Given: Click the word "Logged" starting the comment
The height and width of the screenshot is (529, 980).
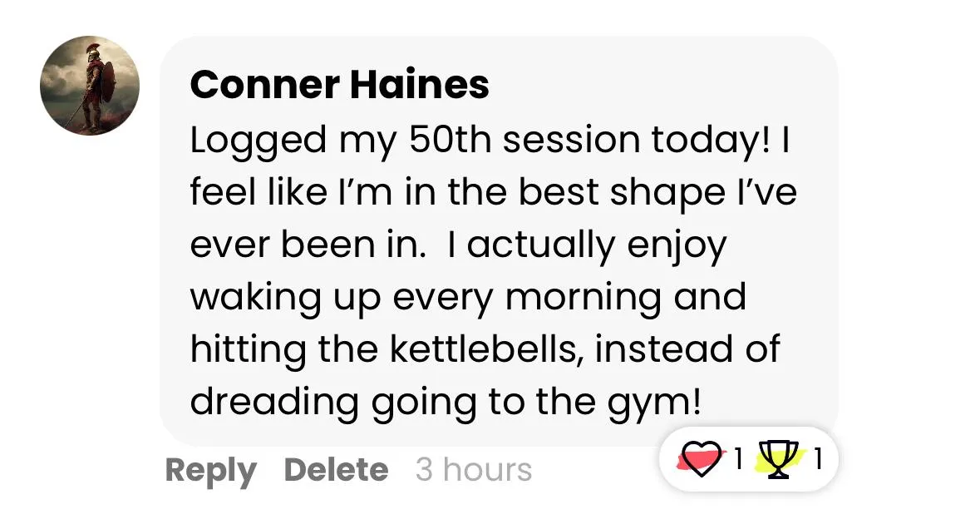Looking at the screenshot, I should [x=259, y=141].
